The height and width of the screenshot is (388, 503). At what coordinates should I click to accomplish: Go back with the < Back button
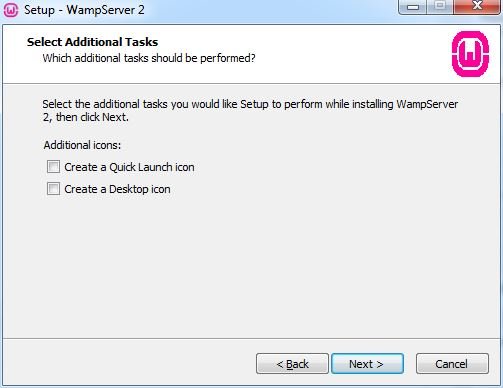point(292,364)
